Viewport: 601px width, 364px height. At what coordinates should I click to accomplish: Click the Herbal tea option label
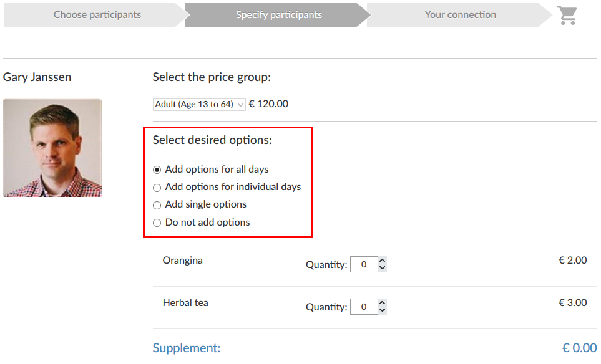click(x=185, y=303)
